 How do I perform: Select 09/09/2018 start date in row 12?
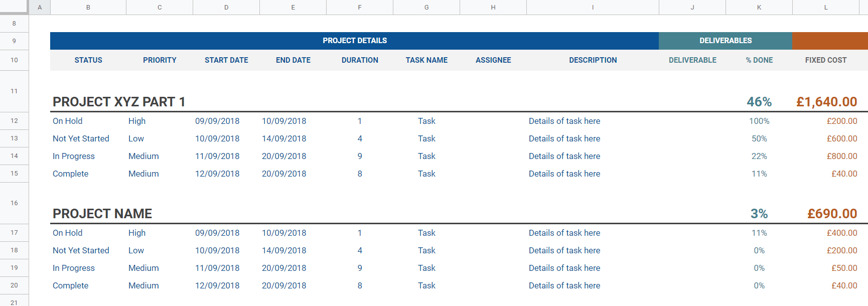tap(226, 121)
